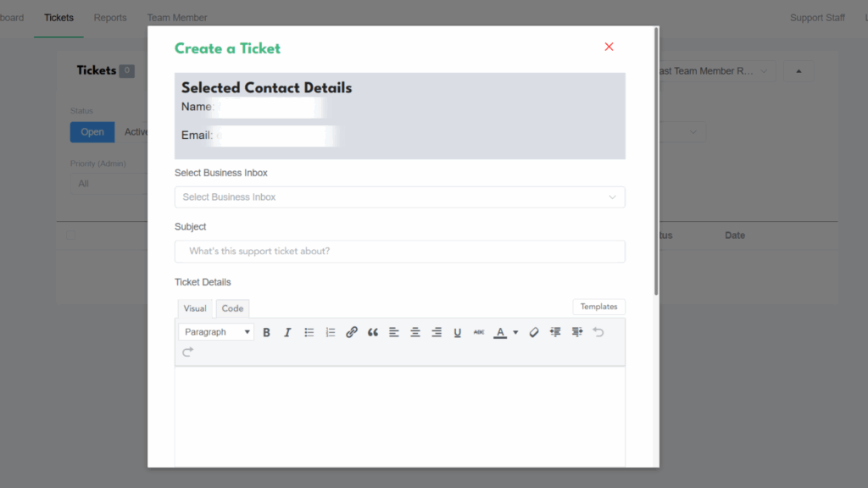The height and width of the screenshot is (488, 868).
Task: Apply strikethrough formatting
Action: 479,333
